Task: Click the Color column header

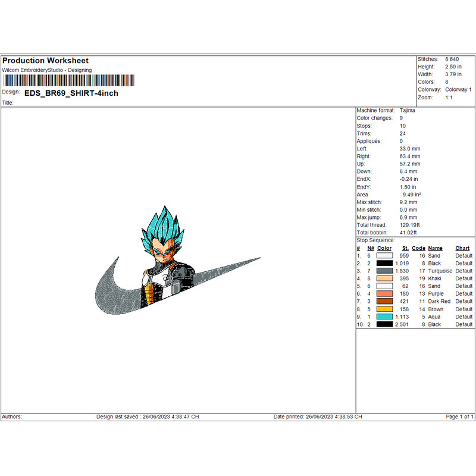Action: [384, 248]
